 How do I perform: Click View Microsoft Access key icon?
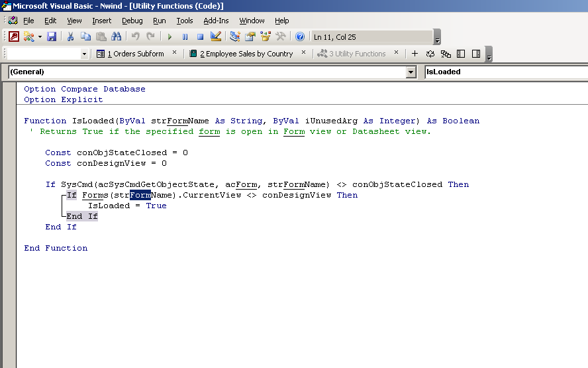pos(14,36)
